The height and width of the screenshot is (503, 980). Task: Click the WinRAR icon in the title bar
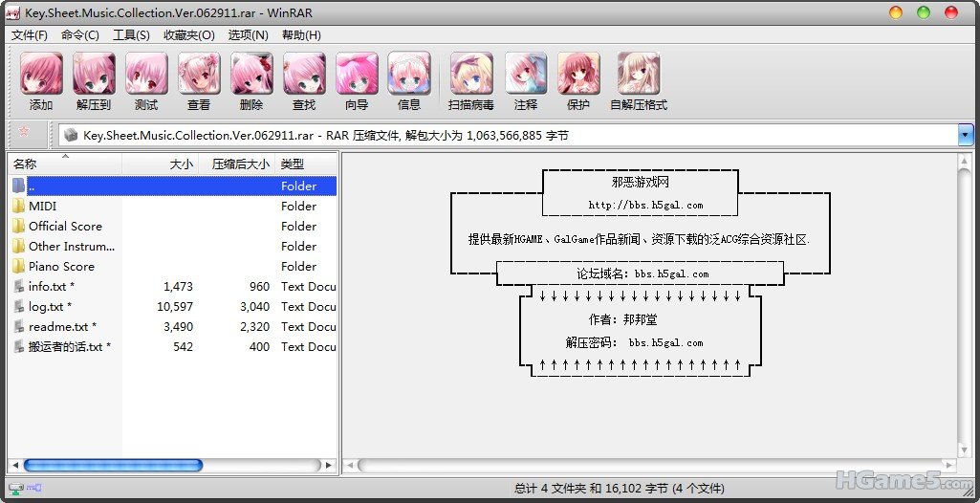point(12,12)
